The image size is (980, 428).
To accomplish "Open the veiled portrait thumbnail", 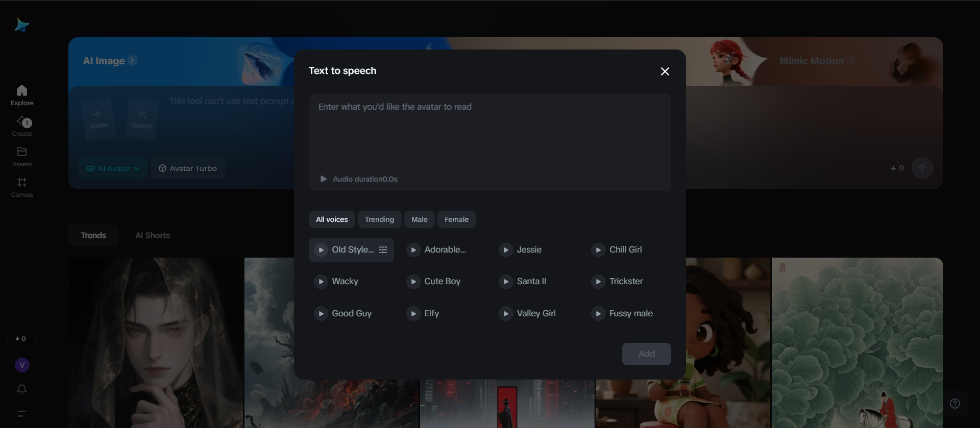I will 156,343.
